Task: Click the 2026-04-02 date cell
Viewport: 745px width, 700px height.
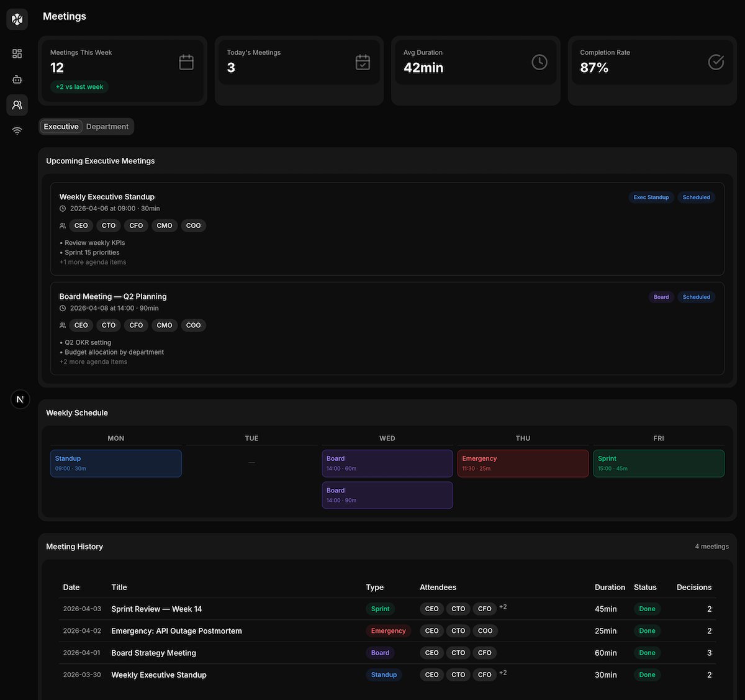Action: [82, 631]
